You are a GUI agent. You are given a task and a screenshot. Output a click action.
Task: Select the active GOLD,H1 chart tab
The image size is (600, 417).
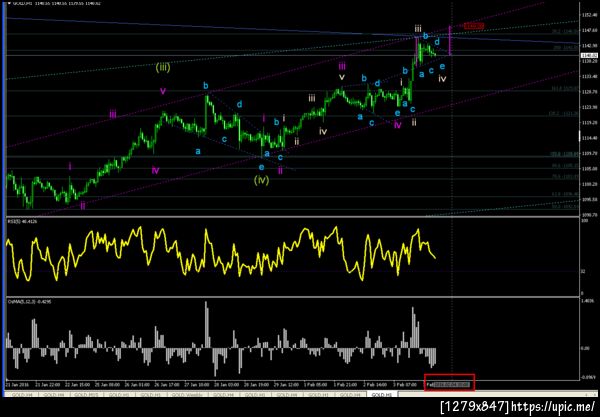(x=381, y=394)
